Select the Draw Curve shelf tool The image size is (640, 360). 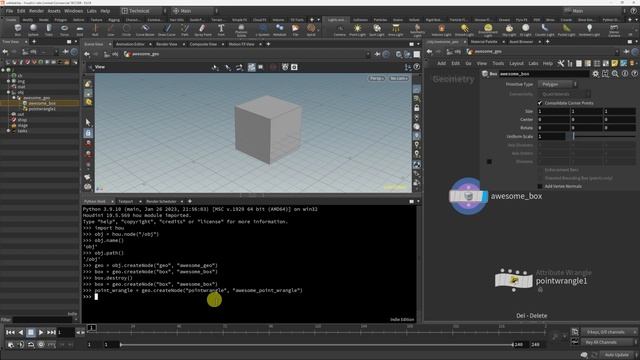[167, 30]
